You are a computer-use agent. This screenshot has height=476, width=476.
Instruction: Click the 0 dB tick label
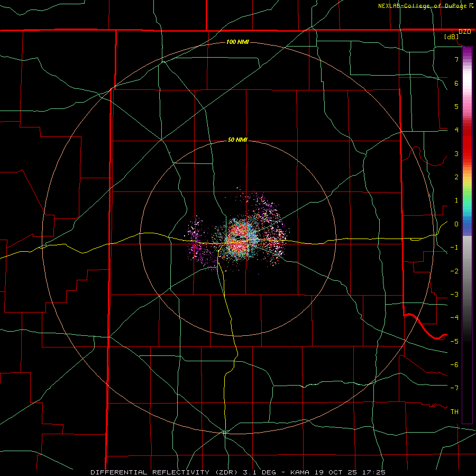(x=456, y=224)
